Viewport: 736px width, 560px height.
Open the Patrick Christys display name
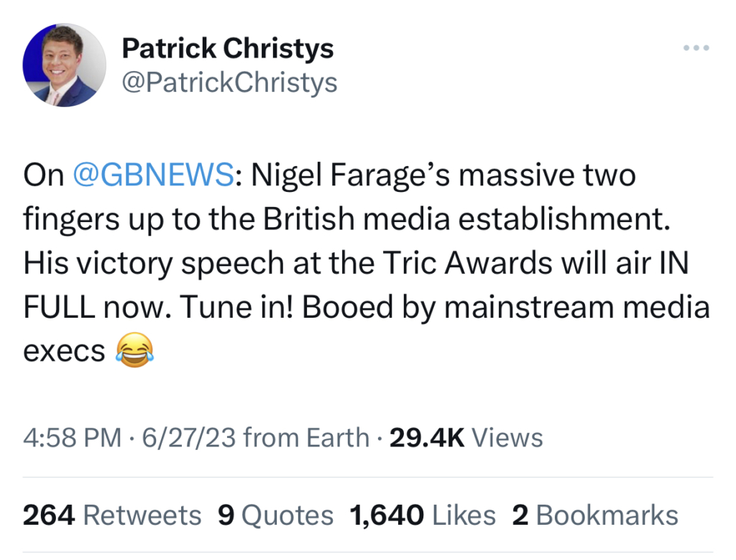(227, 49)
